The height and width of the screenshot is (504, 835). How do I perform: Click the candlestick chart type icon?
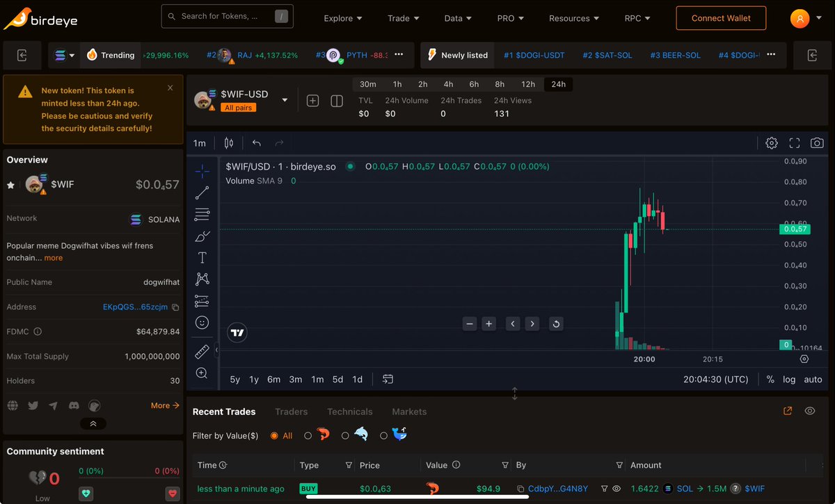click(x=229, y=143)
